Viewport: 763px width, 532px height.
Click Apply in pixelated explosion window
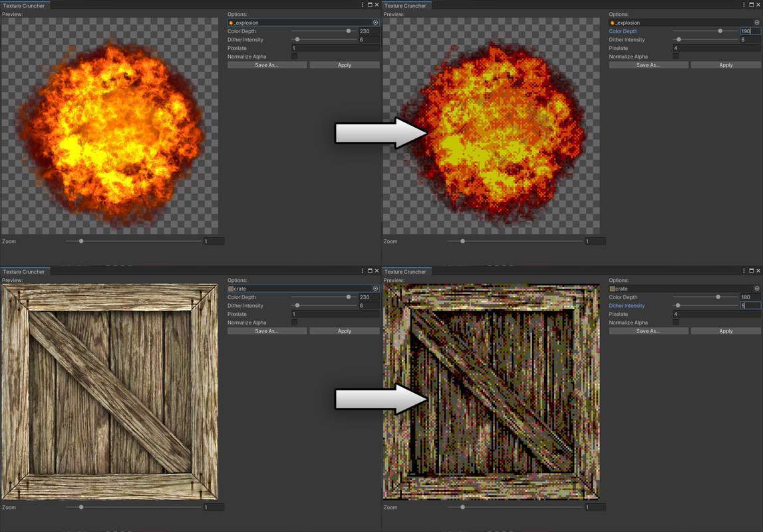coord(726,65)
